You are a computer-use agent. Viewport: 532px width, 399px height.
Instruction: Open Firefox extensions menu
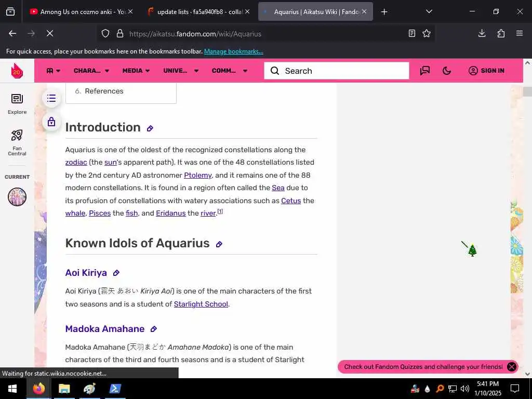(501, 33)
